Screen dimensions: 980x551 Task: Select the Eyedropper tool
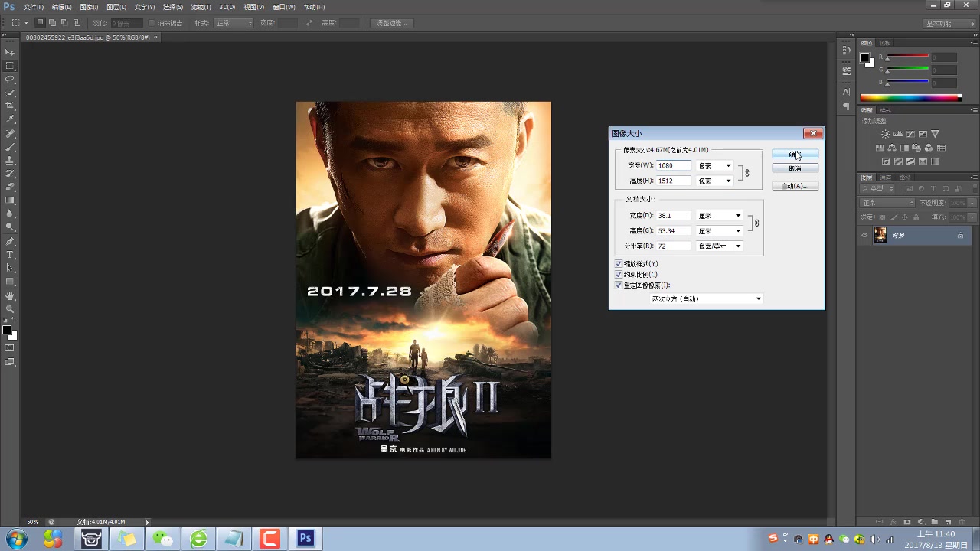click(10, 119)
